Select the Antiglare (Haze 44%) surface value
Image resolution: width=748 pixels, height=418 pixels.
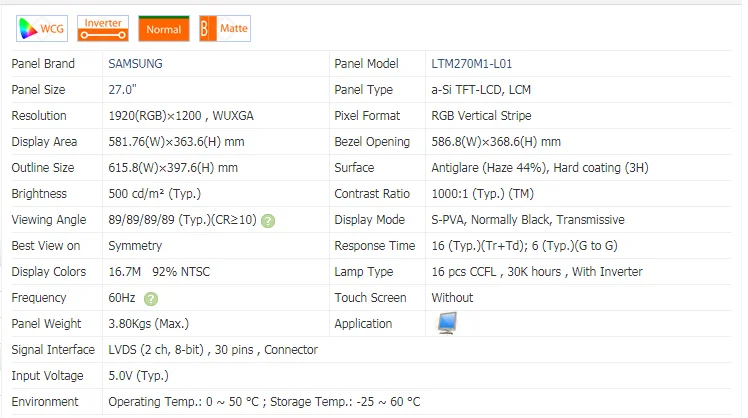[540, 167]
